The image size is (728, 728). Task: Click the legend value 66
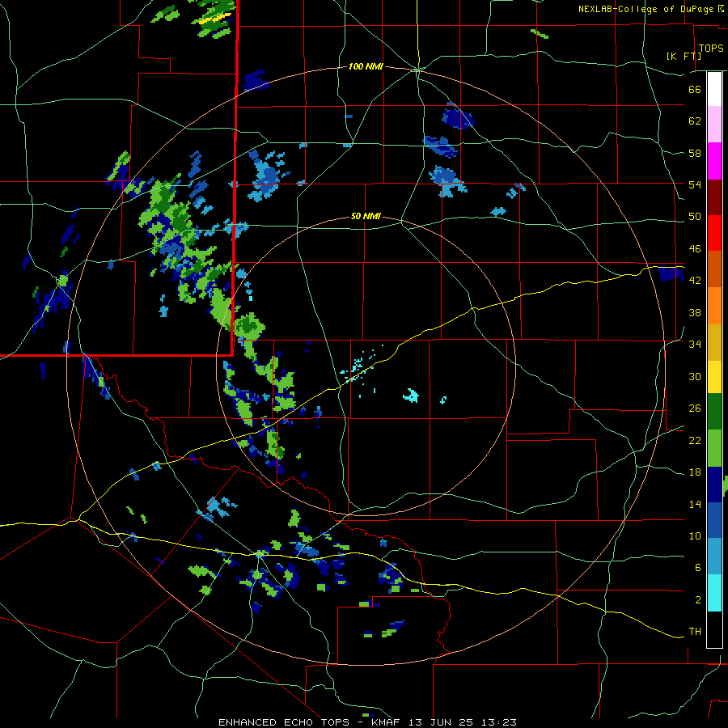point(695,89)
